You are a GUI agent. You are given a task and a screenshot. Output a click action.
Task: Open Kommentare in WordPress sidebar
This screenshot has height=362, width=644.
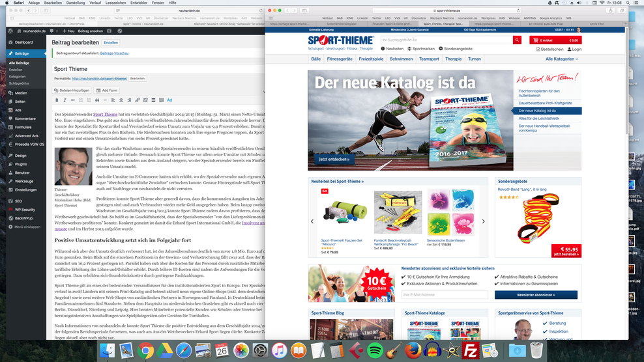26,118
